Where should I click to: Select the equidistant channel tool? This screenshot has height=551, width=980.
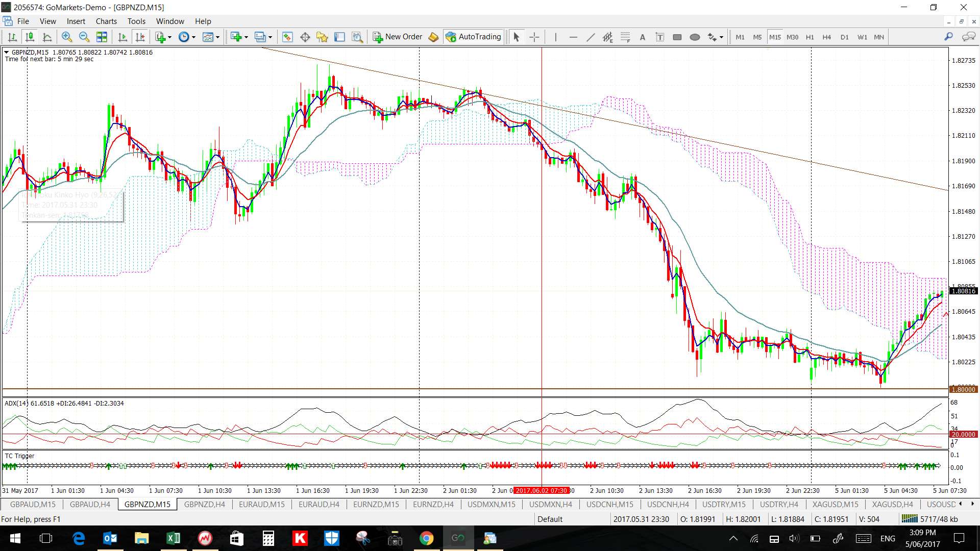(x=607, y=37)
